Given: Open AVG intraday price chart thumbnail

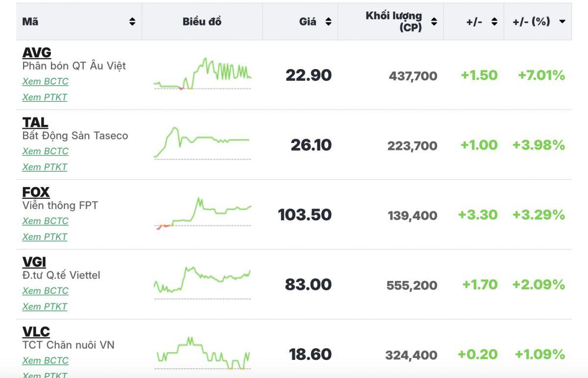Looking at the screenshot, I should pos(202,74).
